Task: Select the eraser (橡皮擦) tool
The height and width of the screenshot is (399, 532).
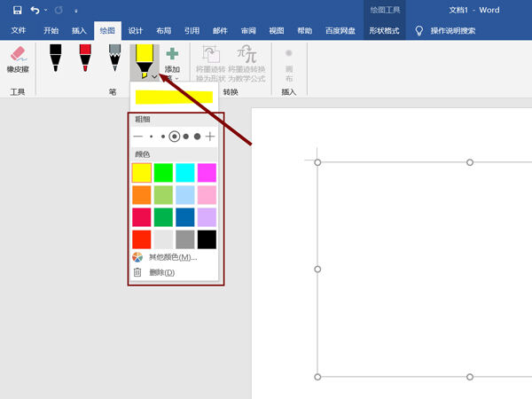Action: [x=18, y=60]
